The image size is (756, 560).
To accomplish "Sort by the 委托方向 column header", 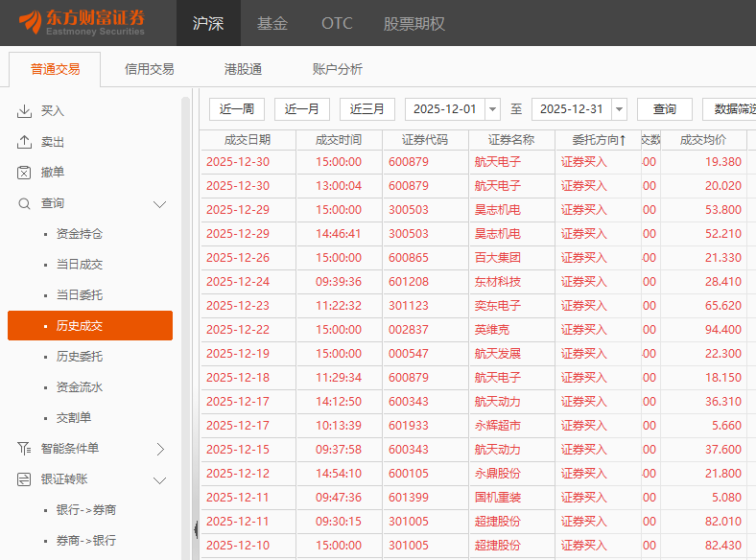I will 599,140.
